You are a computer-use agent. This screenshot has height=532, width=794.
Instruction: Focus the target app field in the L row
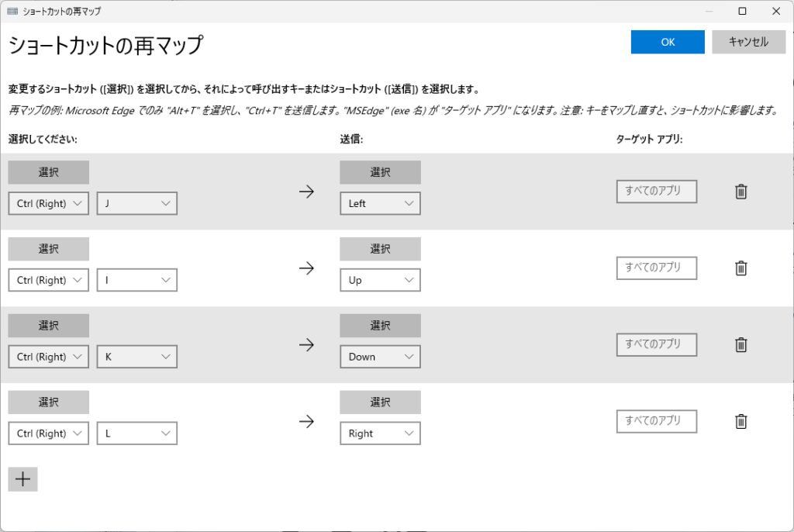pos(657,421)
